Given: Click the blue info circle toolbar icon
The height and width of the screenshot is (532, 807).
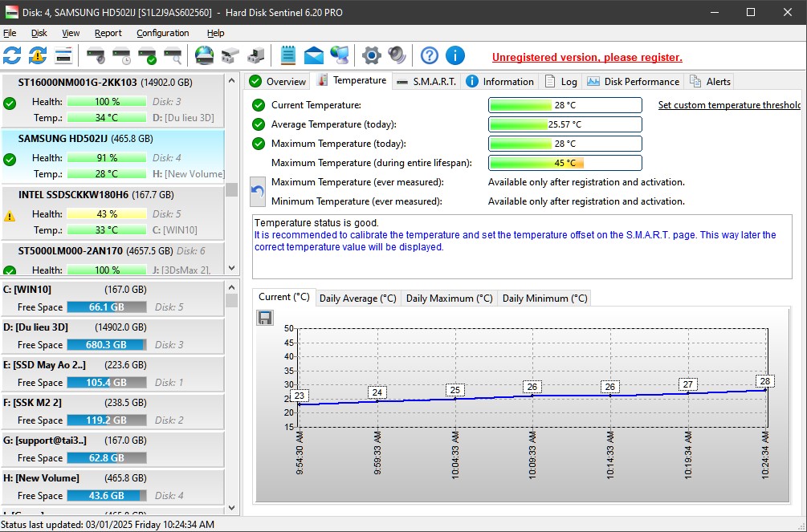Looking at the screenshot, I should click(x=454, y=55).
